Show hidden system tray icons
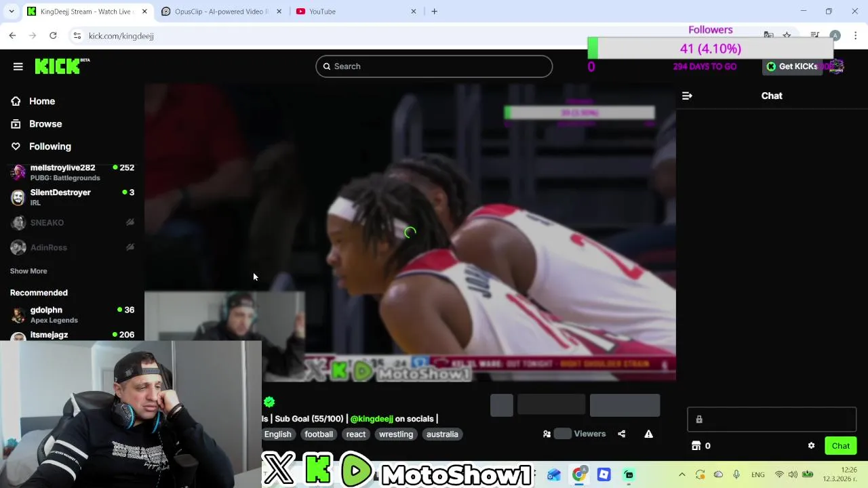Viewport: 868px width, 488px height. 682,474
